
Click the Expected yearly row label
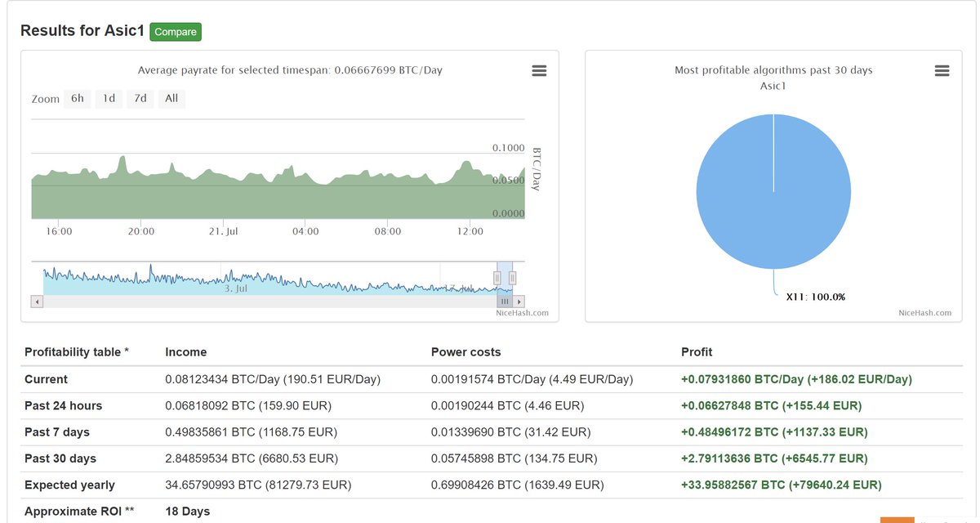pyautogui.click(x=70, y=485)
